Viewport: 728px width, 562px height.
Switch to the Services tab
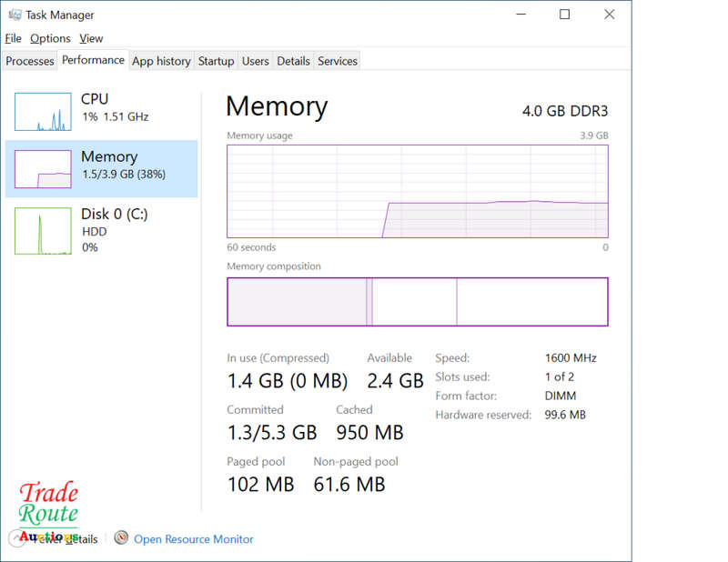(338, 61)
